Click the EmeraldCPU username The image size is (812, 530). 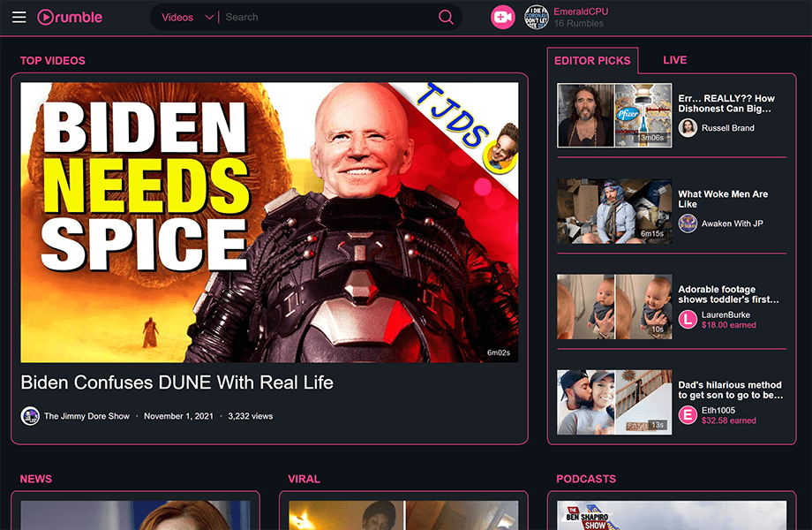581,11
